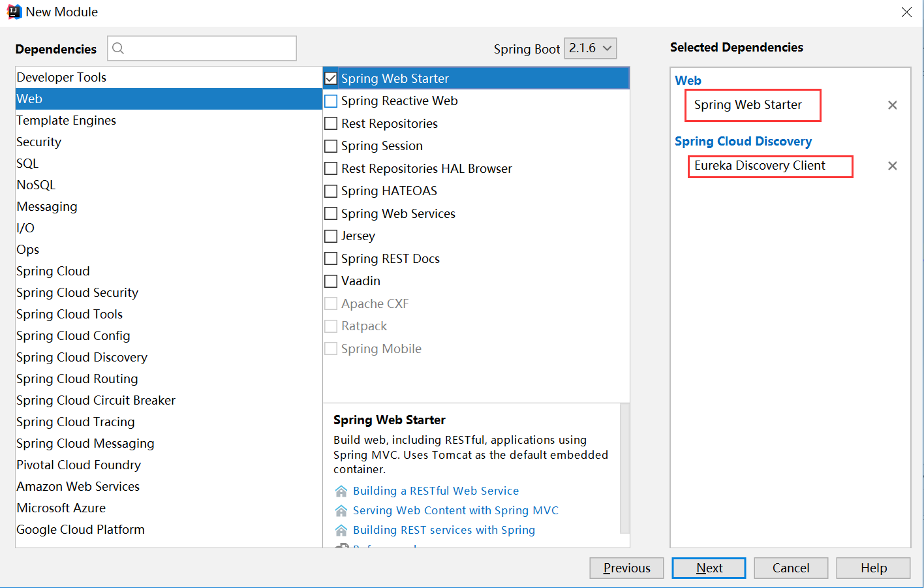Select Spring Cloud Tracing category
Image resolution: width=924 pixels, height=588 pixels.
(168, 422)
